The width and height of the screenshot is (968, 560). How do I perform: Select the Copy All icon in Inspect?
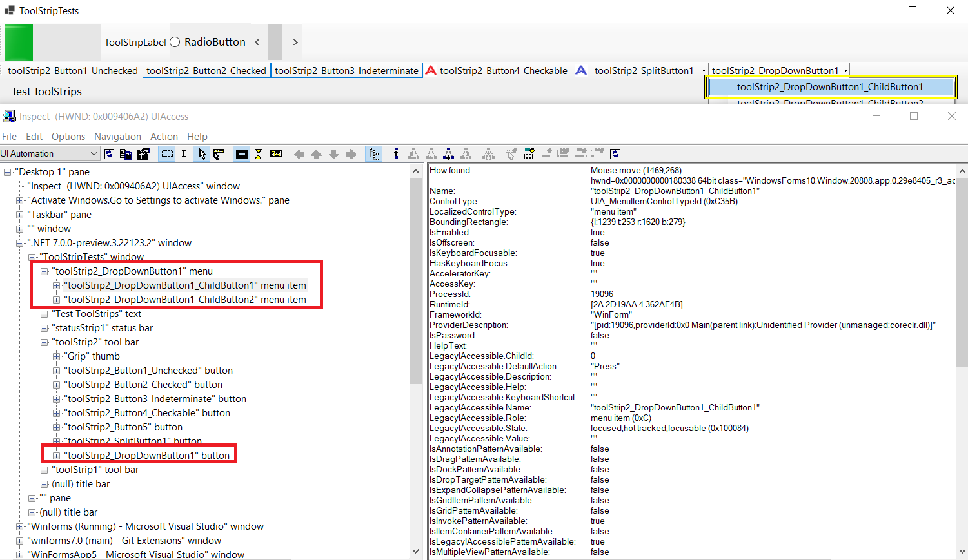126,153
